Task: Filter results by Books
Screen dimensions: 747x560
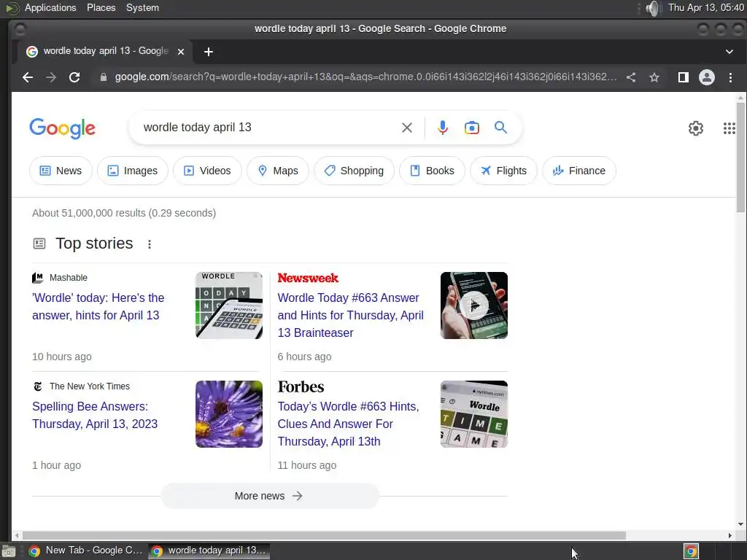Action: coord(432,171)
